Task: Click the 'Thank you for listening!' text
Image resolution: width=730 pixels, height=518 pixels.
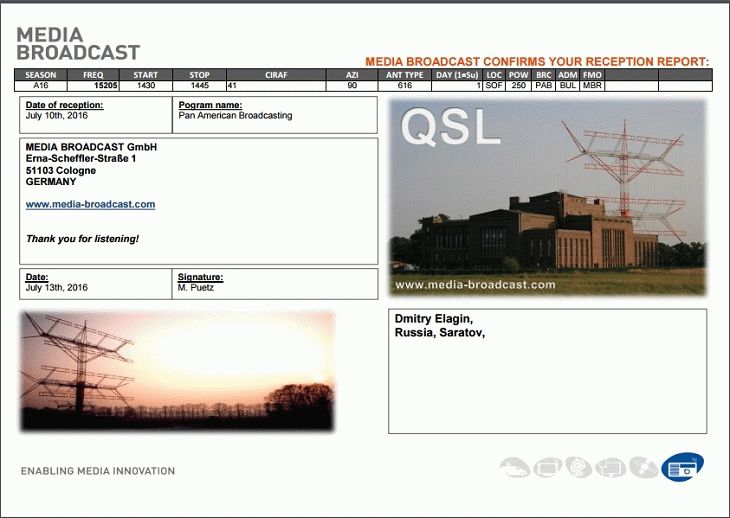Action: click(x=82, y=239)
